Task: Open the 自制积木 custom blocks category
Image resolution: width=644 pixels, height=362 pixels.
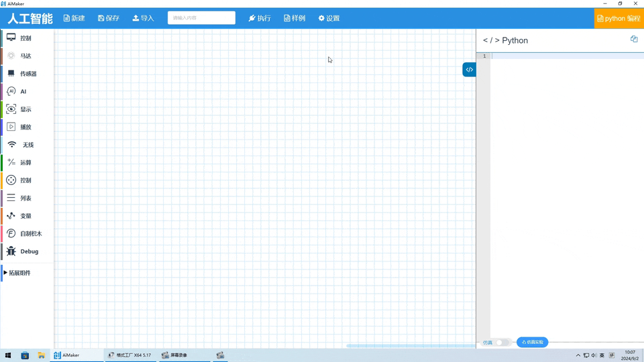Action: (27, 233)
